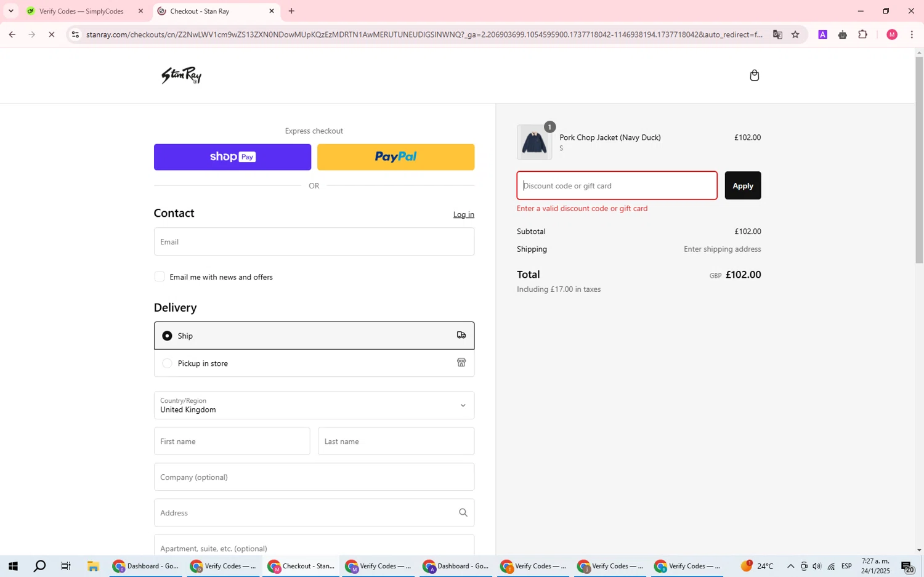Open the clock showing 7:27 a. m.

tap(875, 566)
